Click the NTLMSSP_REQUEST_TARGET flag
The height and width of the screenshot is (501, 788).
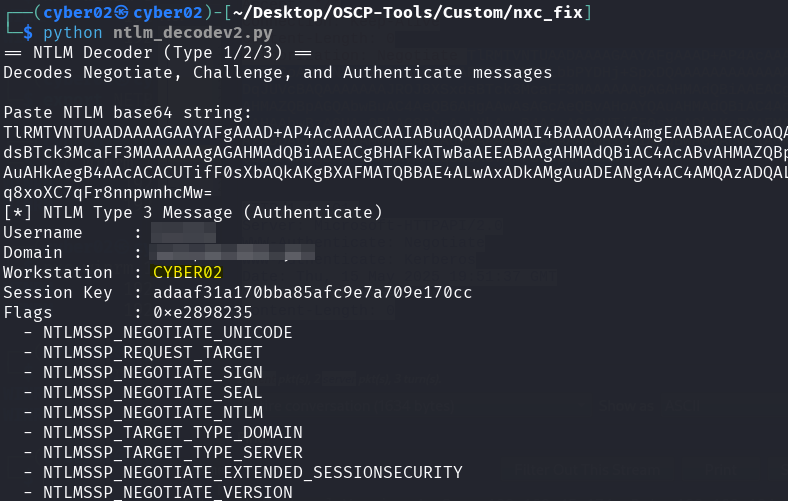pos(152,352)
